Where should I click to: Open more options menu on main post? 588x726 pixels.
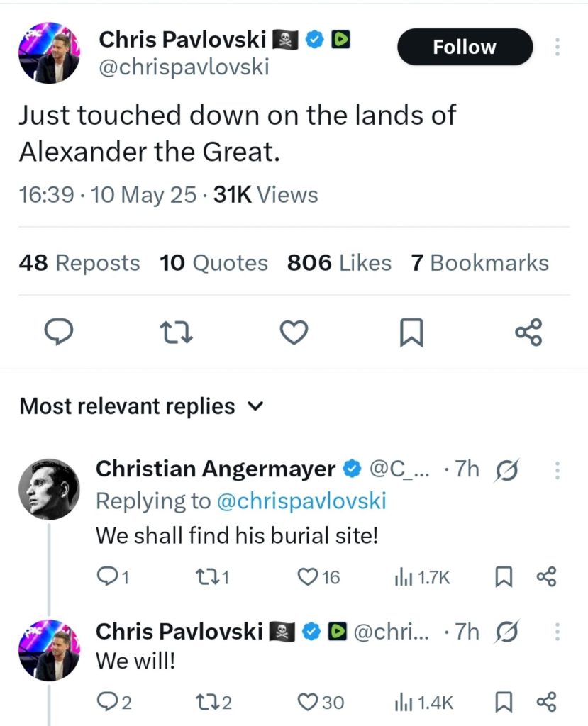(x=558, y=47)
